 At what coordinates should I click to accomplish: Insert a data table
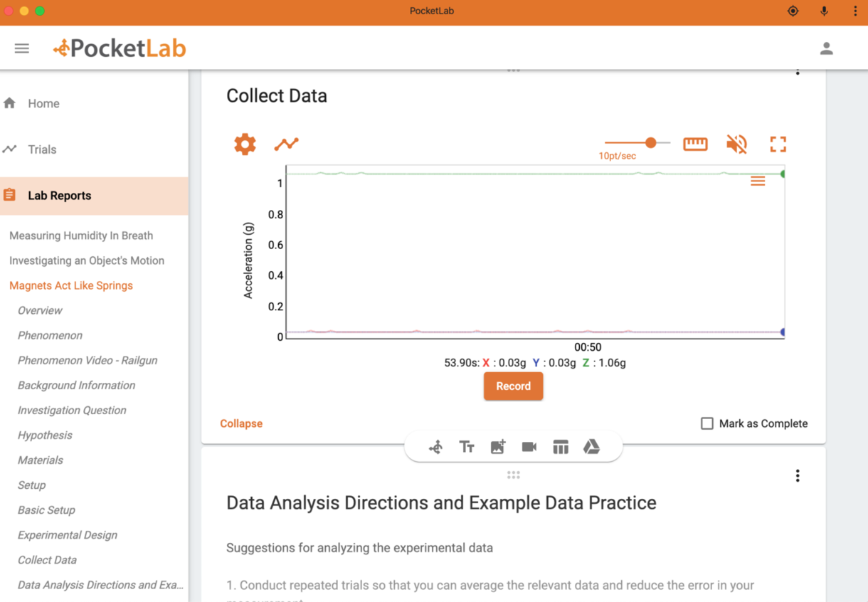[561, 447]
